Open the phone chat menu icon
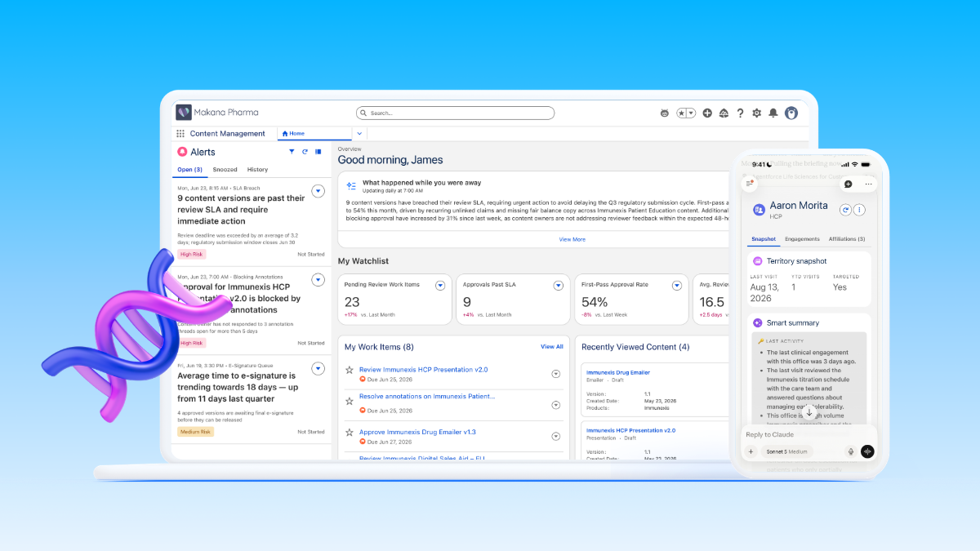The image size is (980, 551). point(751,184)
